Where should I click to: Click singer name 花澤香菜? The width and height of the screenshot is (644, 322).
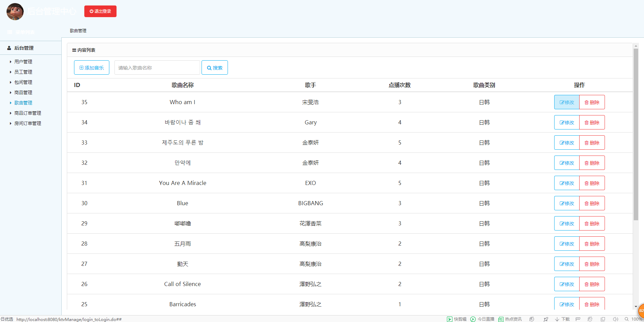click(311, 223)
